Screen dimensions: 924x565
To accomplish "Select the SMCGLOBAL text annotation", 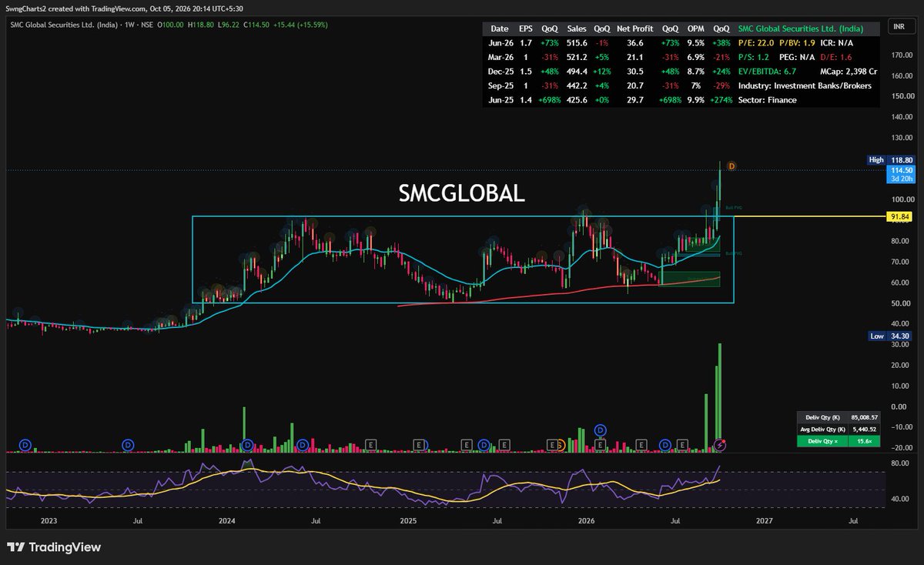I will tap(462, 195).
